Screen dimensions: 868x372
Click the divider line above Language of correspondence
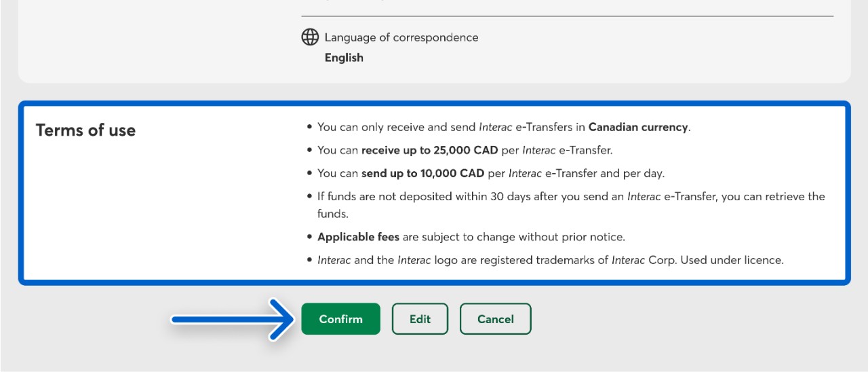pos(567,16)
